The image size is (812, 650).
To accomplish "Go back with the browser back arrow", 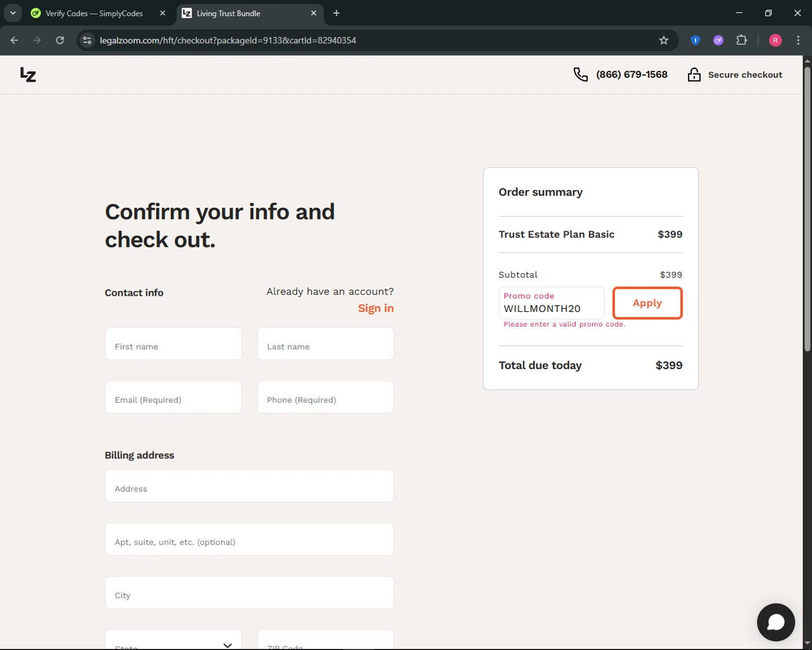I will click(15, 40).
